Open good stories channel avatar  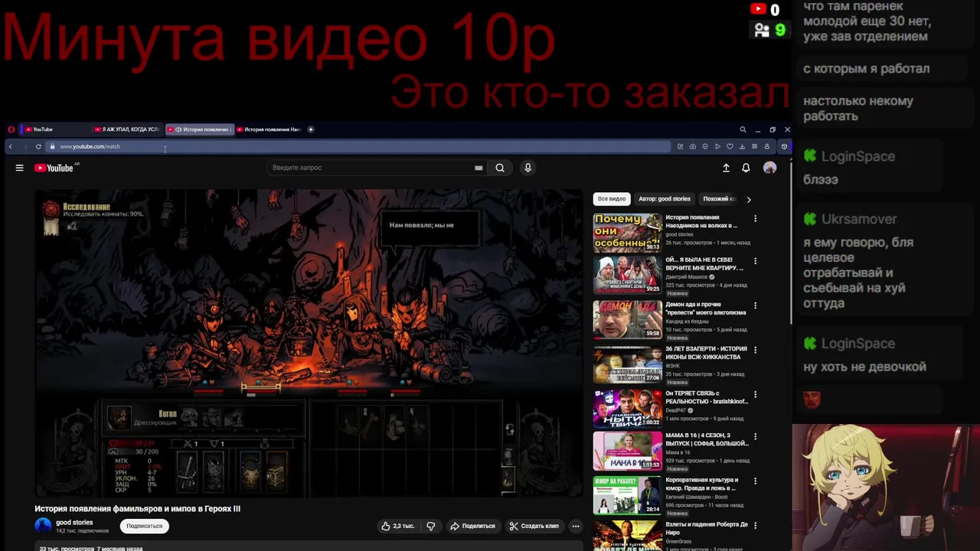[x=43, y=526]
